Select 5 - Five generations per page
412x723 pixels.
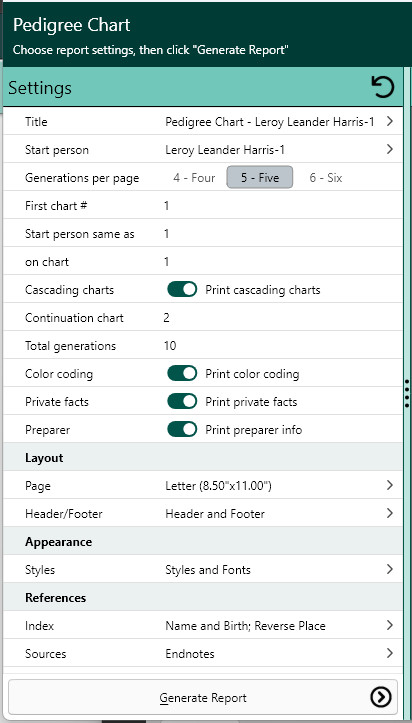coord(260,178)
